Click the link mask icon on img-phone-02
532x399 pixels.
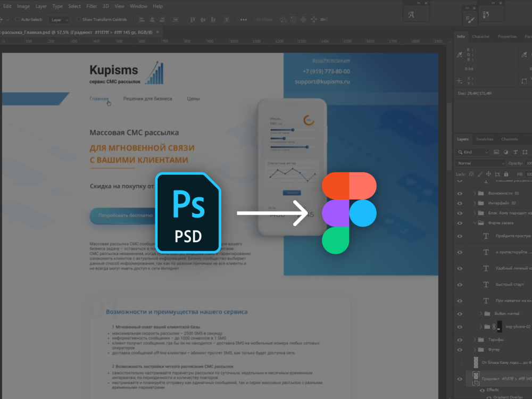(494, 327)
